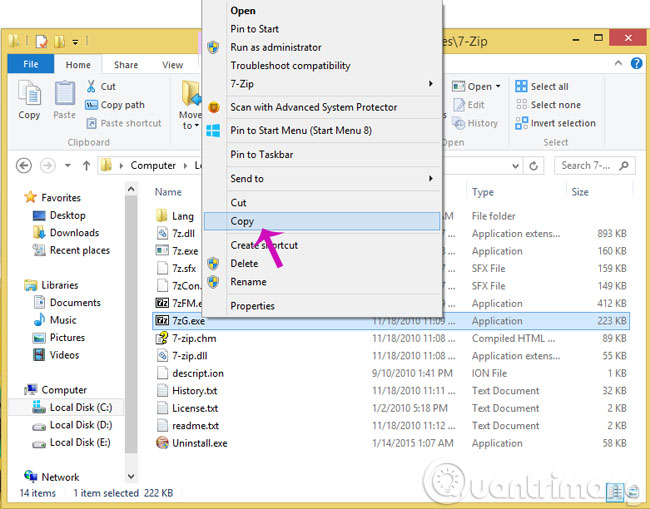
Task: Click the Start Menu 8 Windows icon
Action: [213, 131]
